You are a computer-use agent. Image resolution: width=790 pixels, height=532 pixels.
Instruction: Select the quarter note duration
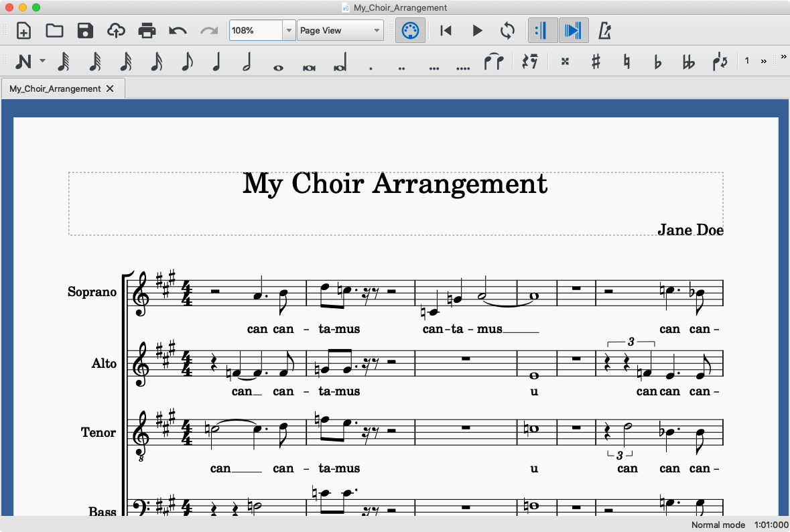(x=216, y=62)
